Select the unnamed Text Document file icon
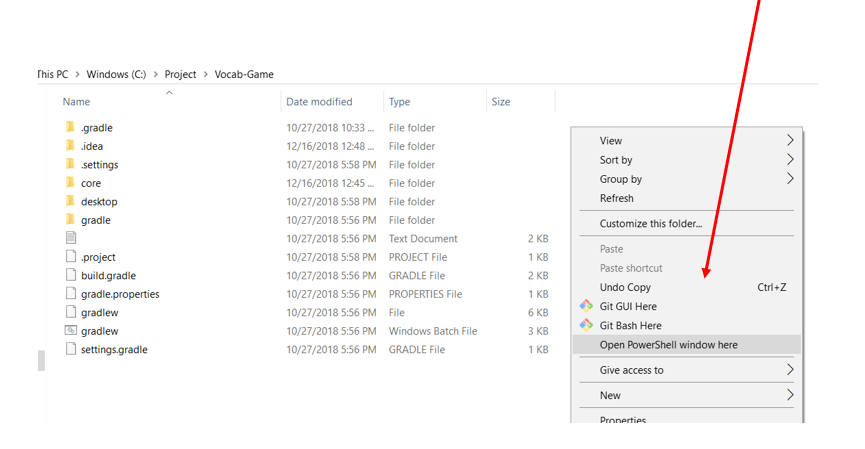Viewport: 865px width, 449px height. (71, 238)
